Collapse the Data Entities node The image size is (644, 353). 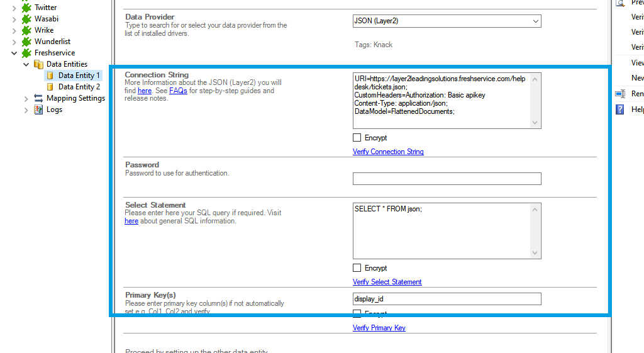(x=26, y=65)
